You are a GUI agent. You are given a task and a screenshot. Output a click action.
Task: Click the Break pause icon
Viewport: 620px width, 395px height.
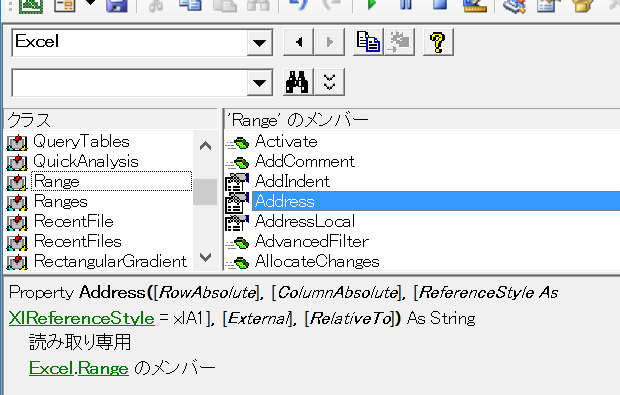click(406, 4)
